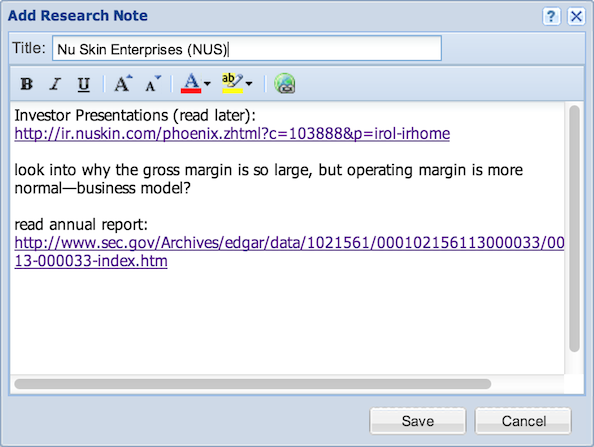This screenshot has width=594, height=447.
Task: Insert a hyperlink with globe icon
Action: pyautogui.click(x=284, y=83)
